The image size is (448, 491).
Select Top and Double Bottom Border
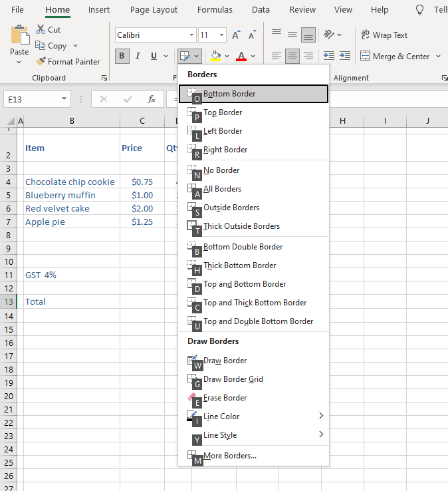click(253, 321)
